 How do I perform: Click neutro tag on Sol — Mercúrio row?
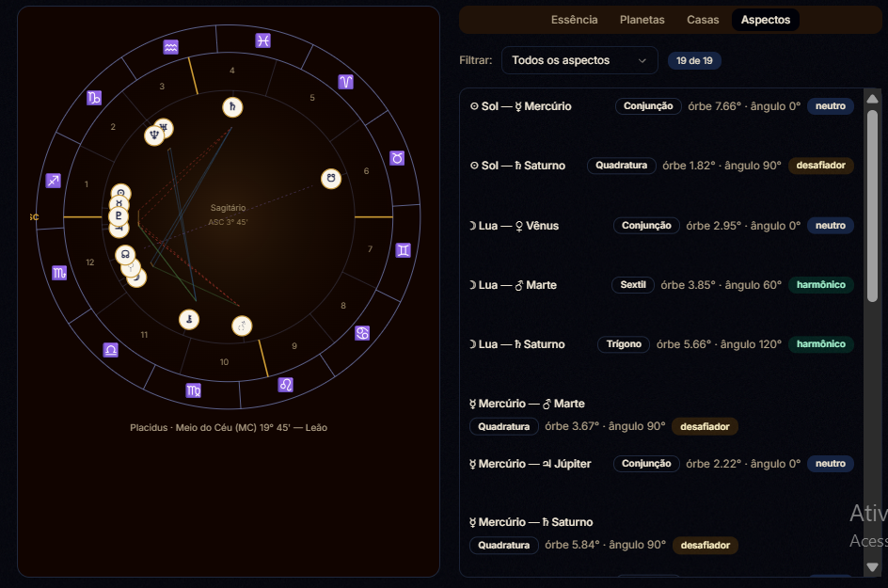tap(831, 106)
